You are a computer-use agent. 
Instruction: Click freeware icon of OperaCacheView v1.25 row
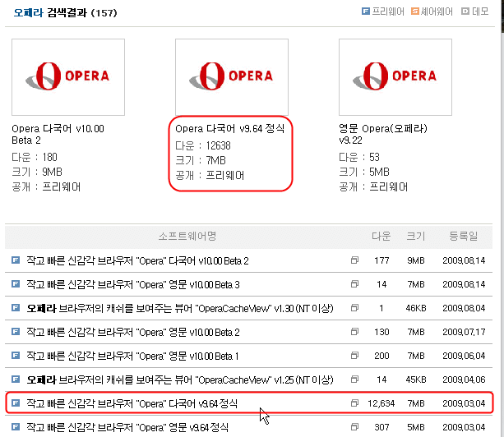(16, 379)
